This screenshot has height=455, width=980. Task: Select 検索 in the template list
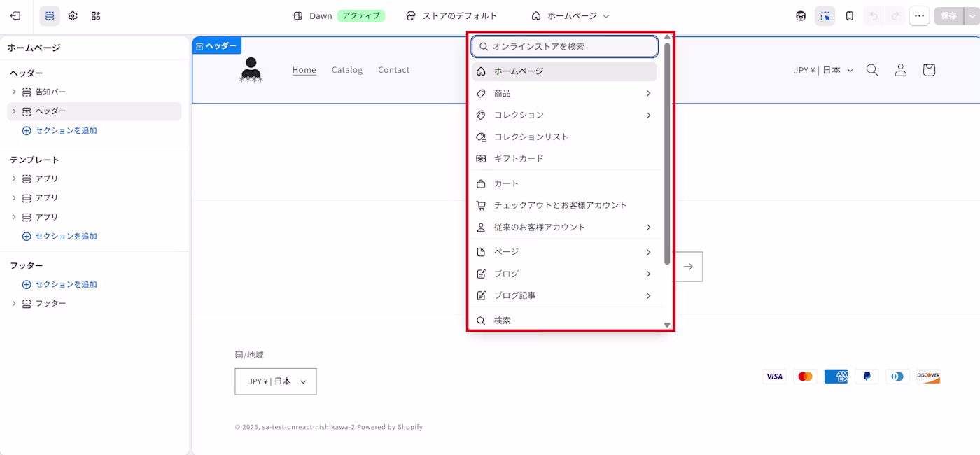click(565, 321)
